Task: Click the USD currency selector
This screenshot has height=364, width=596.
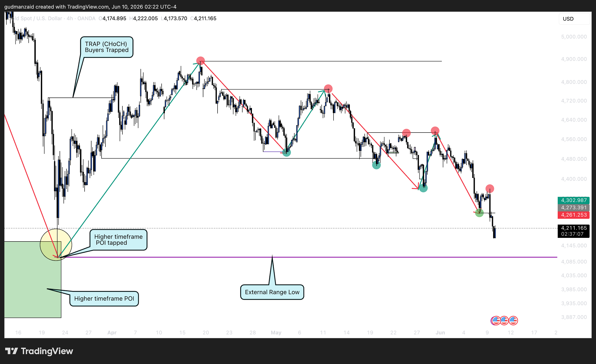Action: 574,19
